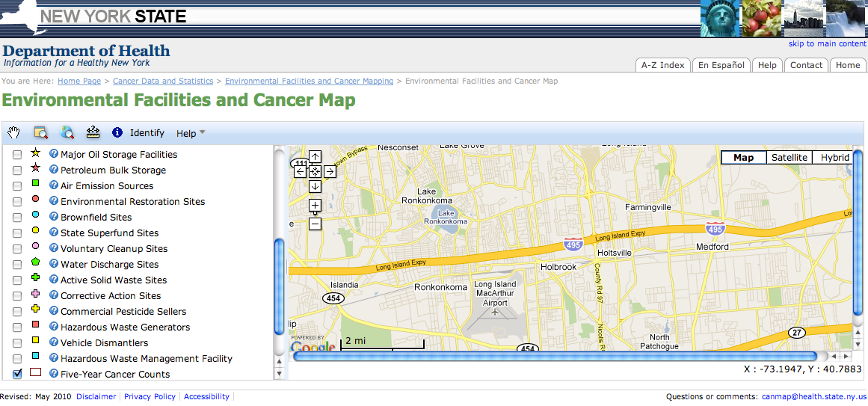Image resolution: width=868 pixels, height=406 pixels.
Task: Activate the blue Identify info icon
Action: (x=117, y=132)
